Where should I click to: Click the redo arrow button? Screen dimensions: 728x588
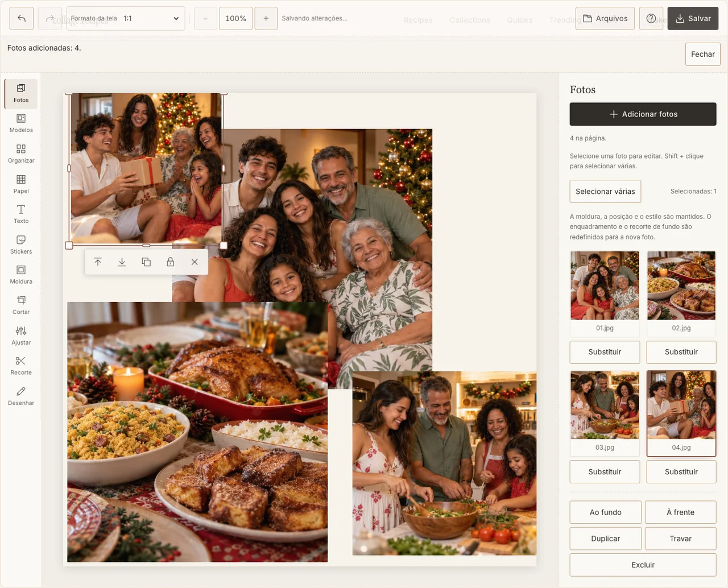point(50,18)
